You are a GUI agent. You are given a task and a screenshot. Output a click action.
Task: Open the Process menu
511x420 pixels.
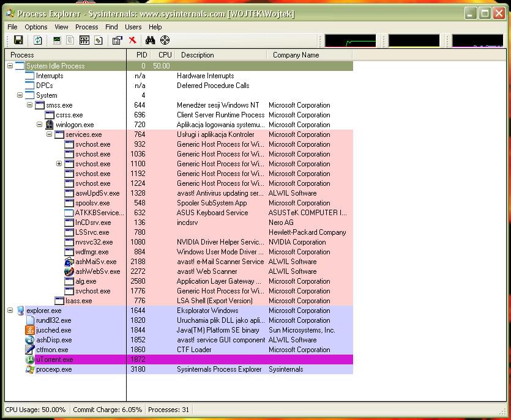(x=87, y=27)
